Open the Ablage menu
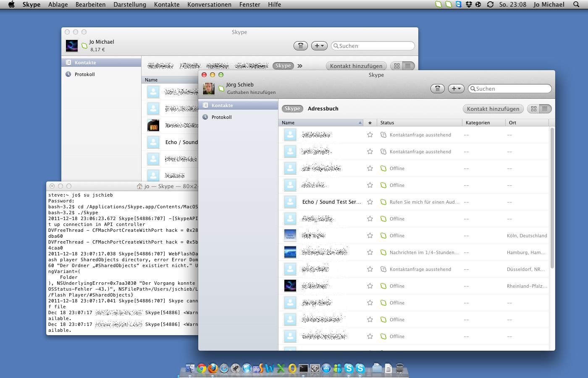 pyautogui.click(x=58, y=5)
